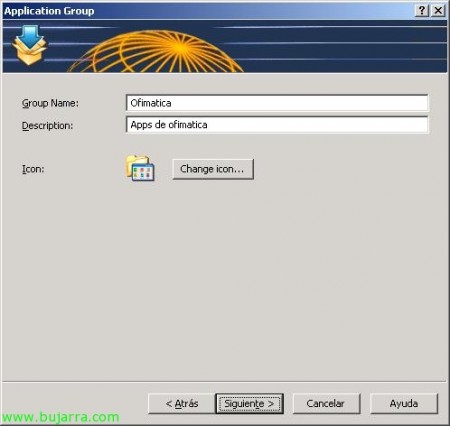Click the www.bujarra.com watermark text
The image size is (450, 426).
coord(61,417)
